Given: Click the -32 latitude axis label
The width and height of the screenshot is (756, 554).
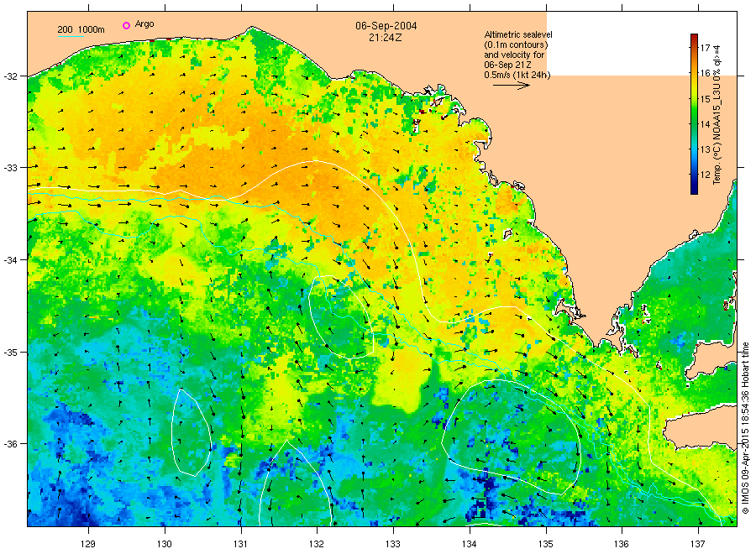Looking at the screenshot, I should [x=9, y=76].
